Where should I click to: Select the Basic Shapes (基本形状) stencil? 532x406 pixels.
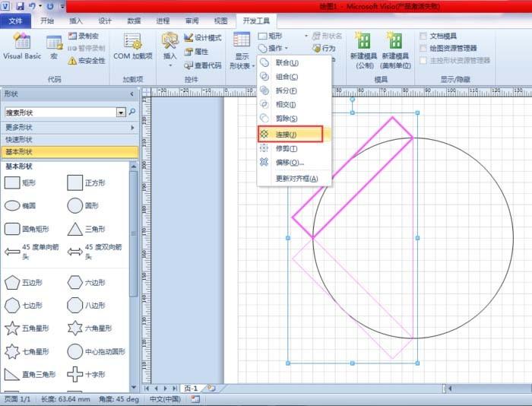(70, 152)
